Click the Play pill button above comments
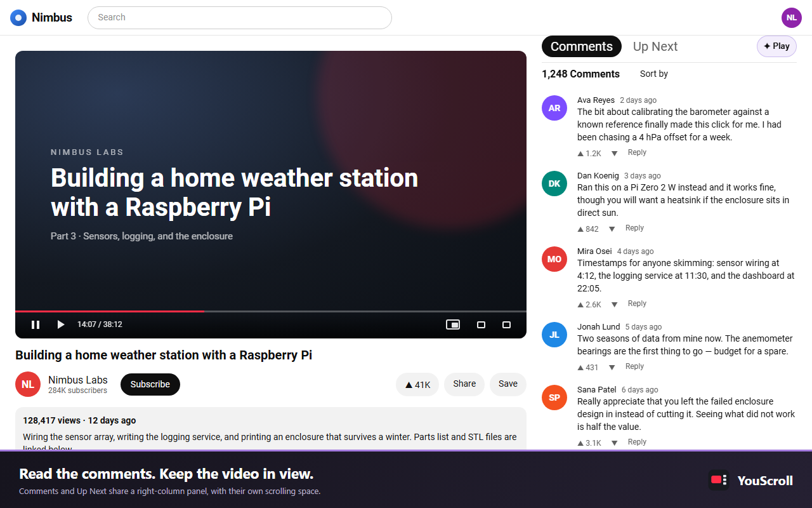The height and width of the screenshot is (508, 812). (776, 46)
